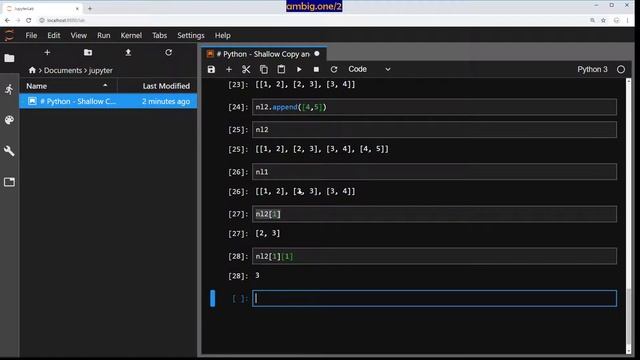The image size is (640, 360).
Task: Save the notebook with the disk icon
Action: point(211,69)
